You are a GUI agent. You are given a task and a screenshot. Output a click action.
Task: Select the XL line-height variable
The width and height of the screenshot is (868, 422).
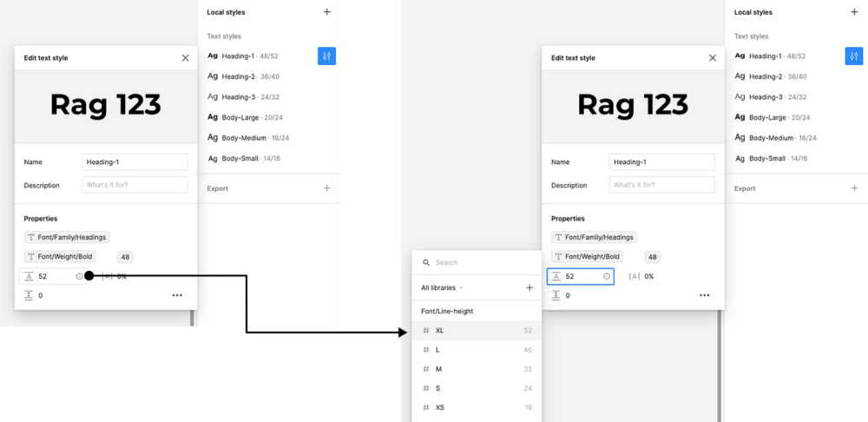(477, 330)
